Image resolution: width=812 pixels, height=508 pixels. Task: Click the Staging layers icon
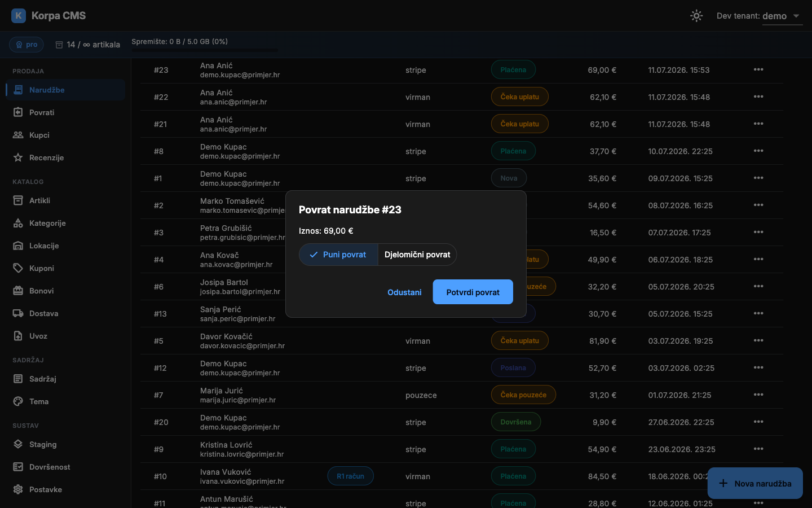(x=18, y=444)
